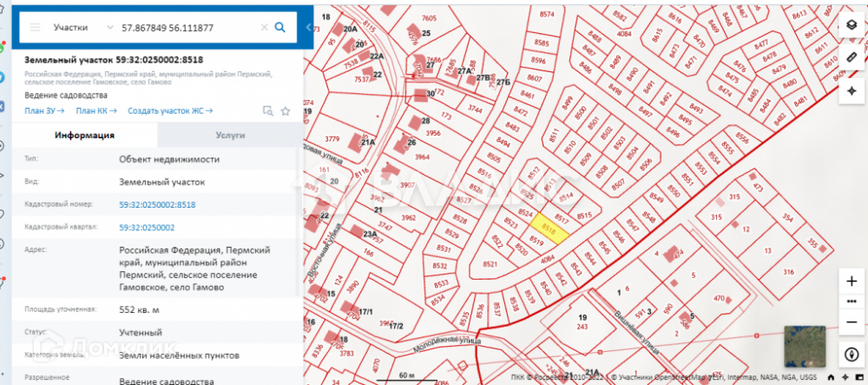Click the Земли населённых пунктов value
868x385 pixels.
[180, 355]
